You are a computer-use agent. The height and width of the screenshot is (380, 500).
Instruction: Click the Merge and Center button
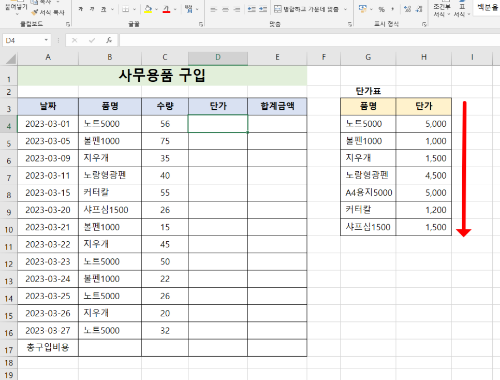coord(306,9)
